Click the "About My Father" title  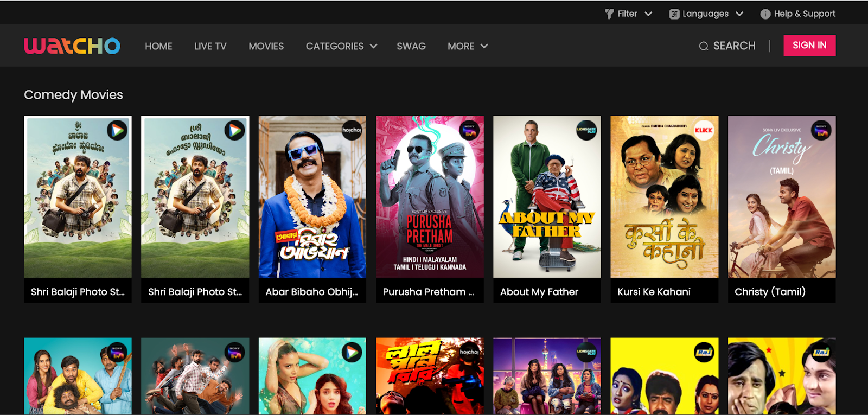[x=539, y=292]
